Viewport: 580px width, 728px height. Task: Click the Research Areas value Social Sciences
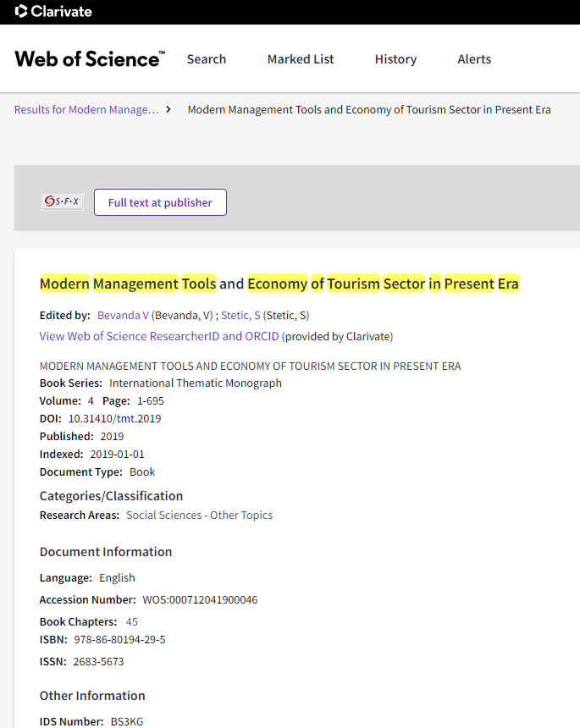pos(199,516)
